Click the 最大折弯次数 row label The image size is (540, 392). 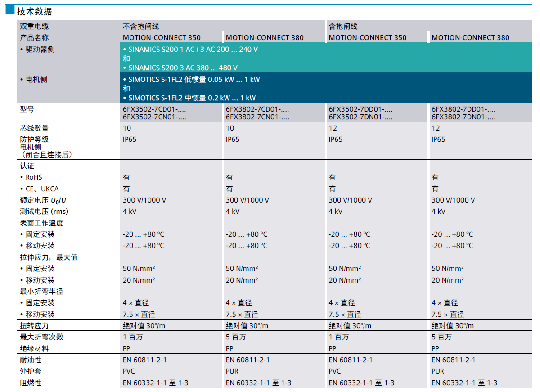point(41,337)
